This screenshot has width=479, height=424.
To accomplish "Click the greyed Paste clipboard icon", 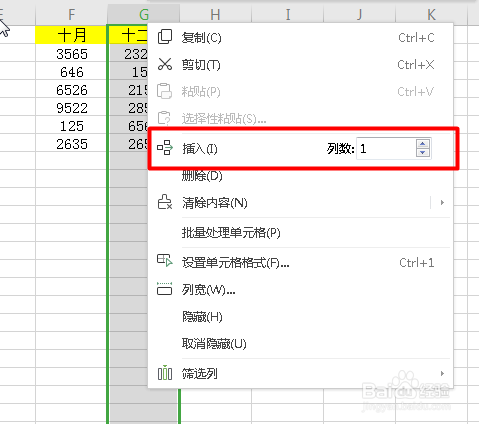I will (x=164, y=91).
